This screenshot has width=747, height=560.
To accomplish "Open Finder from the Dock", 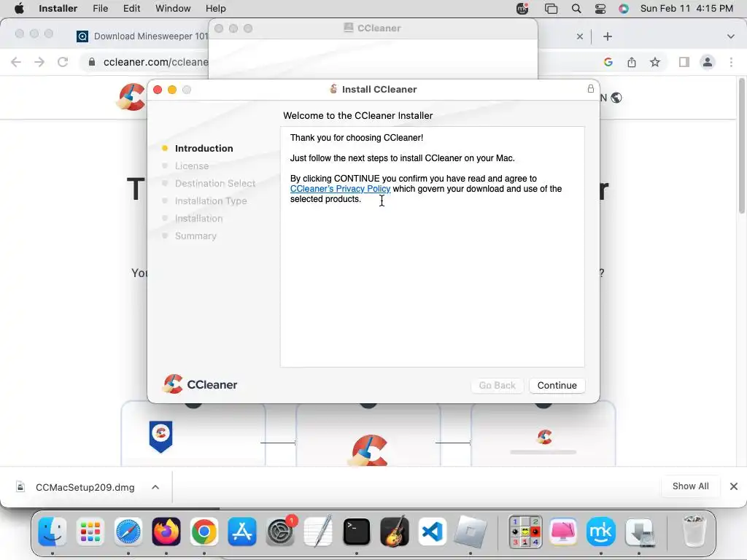I will click(x=52, y=532).
